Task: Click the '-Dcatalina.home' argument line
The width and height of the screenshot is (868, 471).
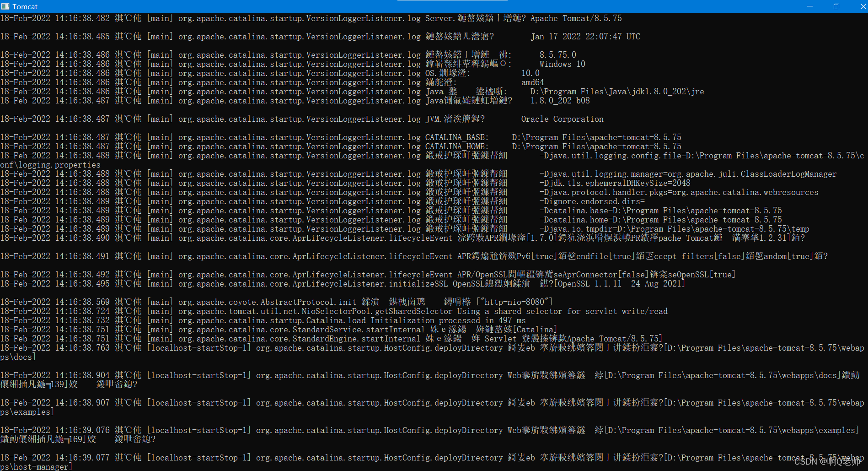Action: coord(661,220)
